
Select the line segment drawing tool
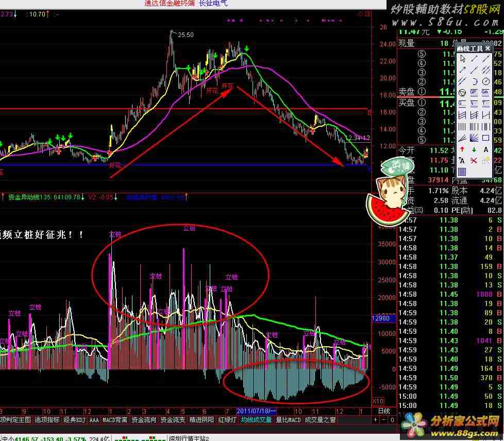[x=474, y=59]
